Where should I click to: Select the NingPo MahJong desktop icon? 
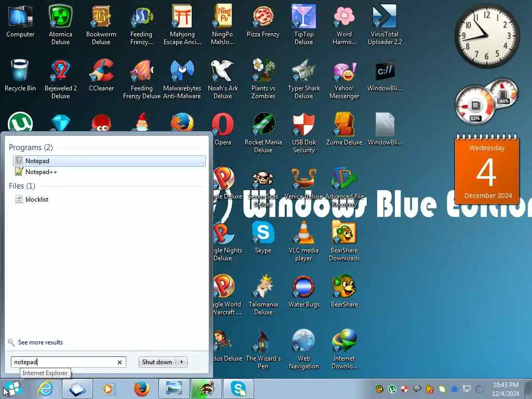(x=222, y=25)
